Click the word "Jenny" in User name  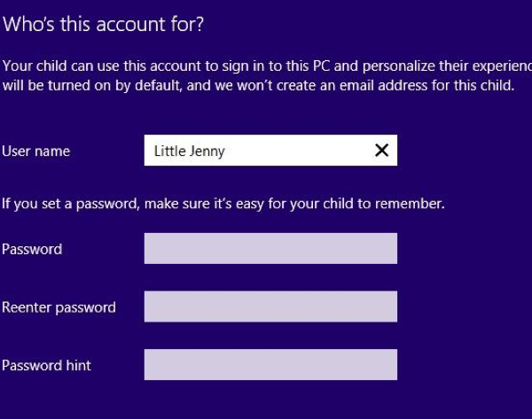click(207, 151)
